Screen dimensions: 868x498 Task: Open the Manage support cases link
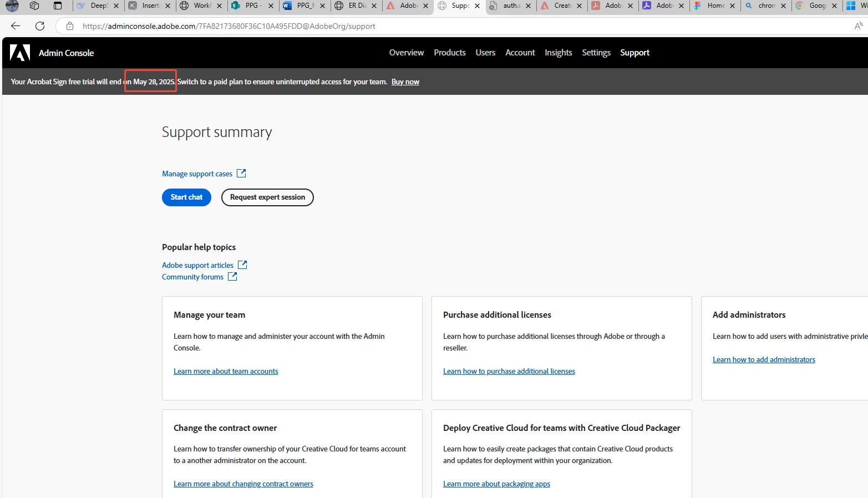pyautogui.click(x=197, y=174)
